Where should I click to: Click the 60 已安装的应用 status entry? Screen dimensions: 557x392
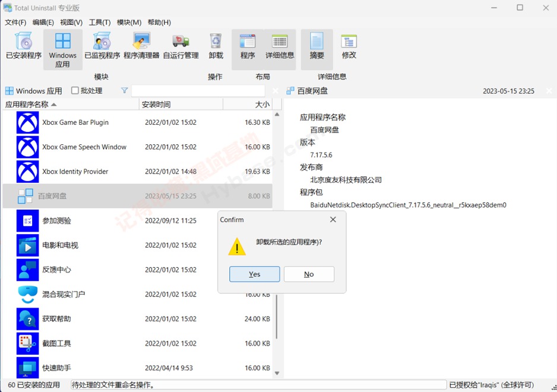tap(34, 385)
